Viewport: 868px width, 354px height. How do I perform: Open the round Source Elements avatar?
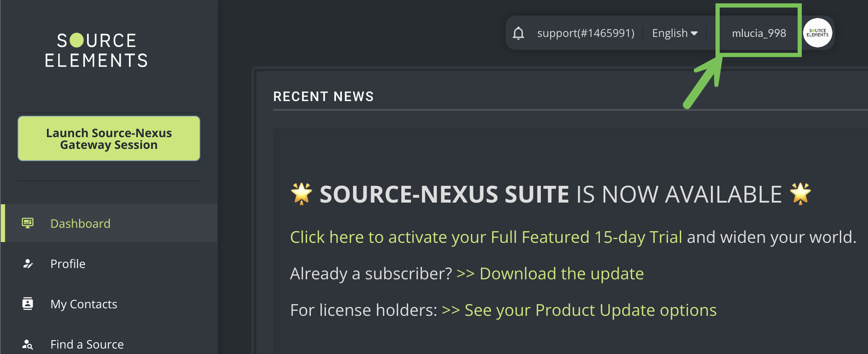coord(817,33)
